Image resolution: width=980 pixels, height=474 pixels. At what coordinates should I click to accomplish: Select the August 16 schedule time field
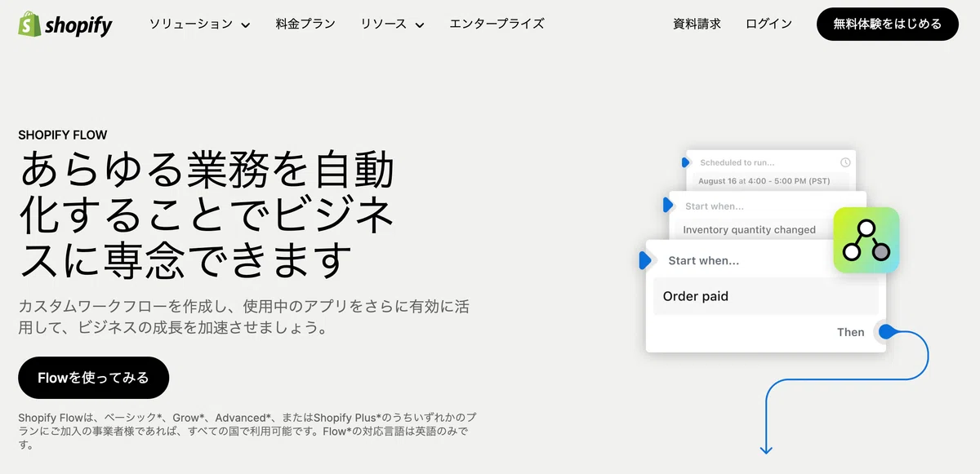tap(764, 181)
